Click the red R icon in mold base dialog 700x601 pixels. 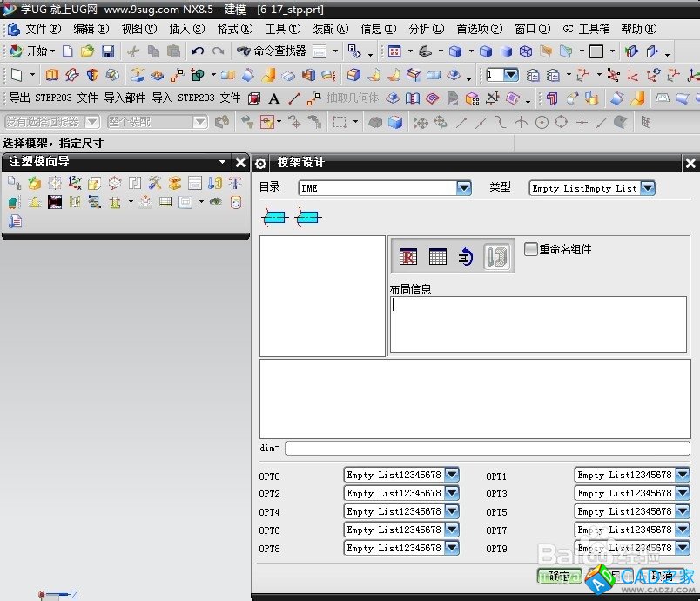tap(407, 256)
